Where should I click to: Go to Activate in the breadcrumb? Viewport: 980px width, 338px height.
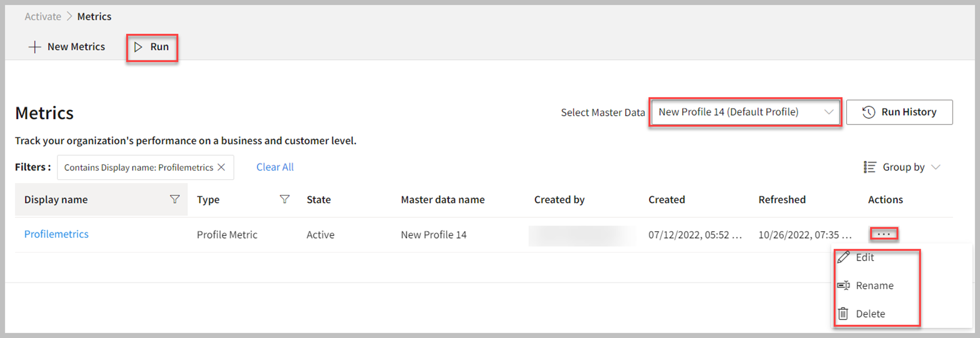(x=43, y=16)
